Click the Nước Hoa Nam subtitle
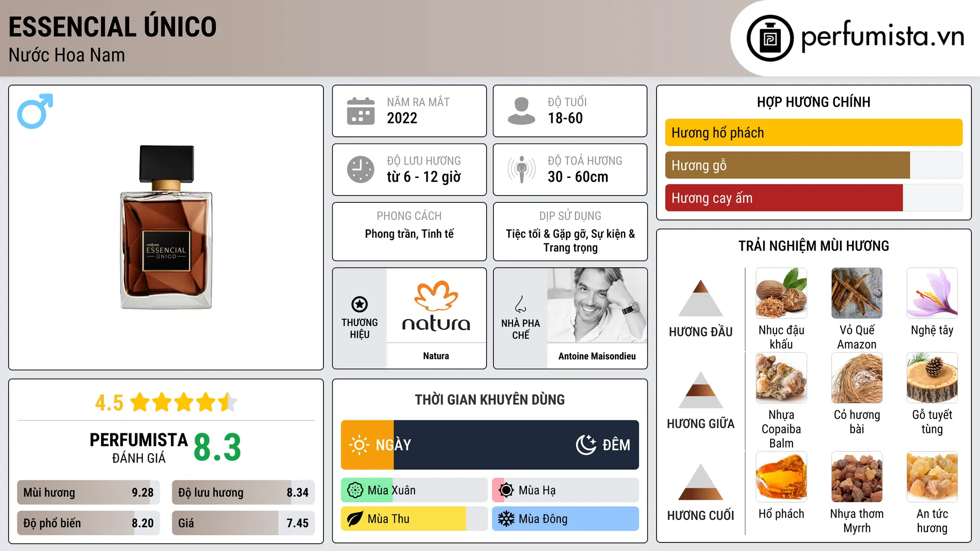This screenshot has width=980, height=551. pos(67,55)
